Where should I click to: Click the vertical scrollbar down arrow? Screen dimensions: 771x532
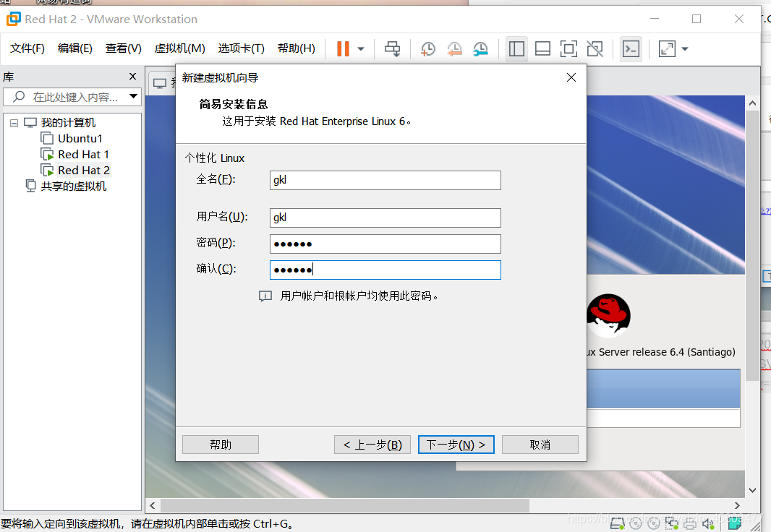pos(752,490)
